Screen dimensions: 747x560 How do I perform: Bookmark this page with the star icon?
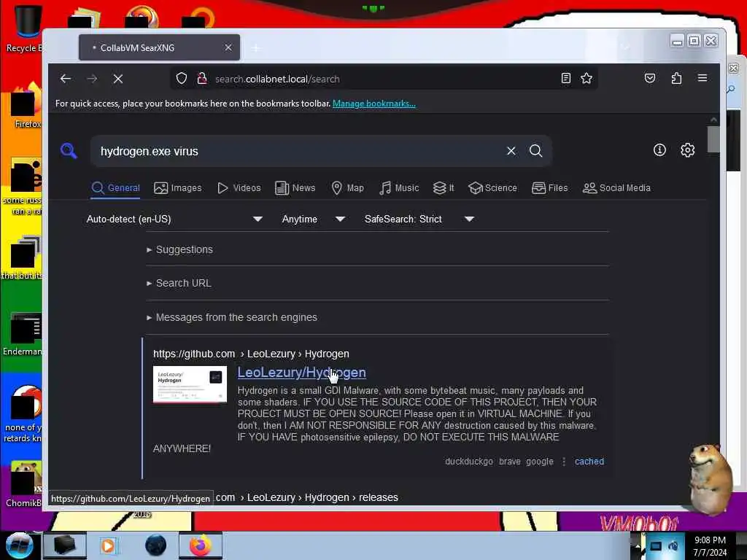tap(587, 78)
